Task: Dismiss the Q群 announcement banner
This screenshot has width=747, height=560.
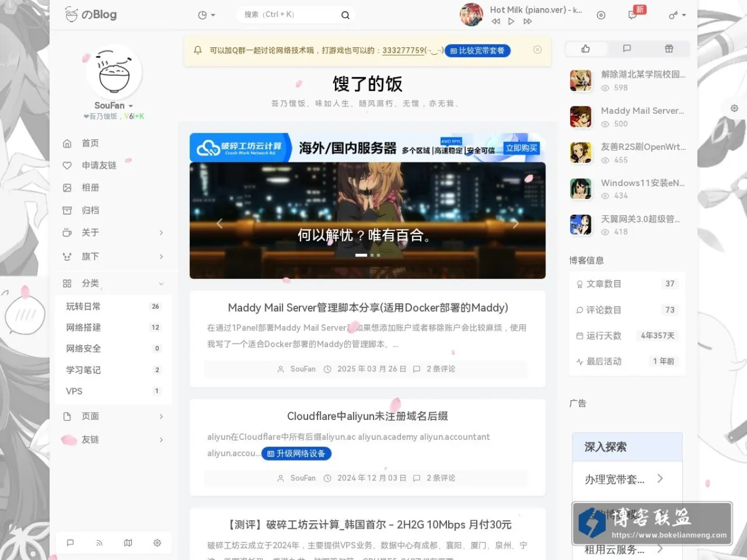Action: click(x=537, y=50)
